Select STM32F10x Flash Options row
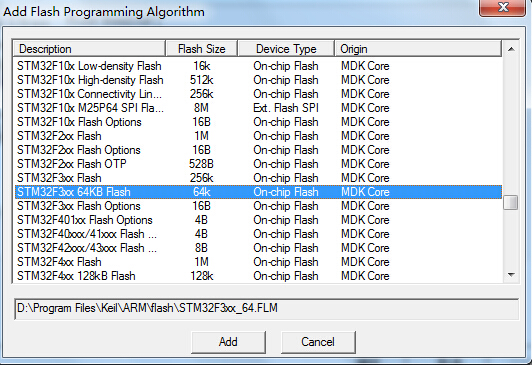 pyautogui.click(x=258, y=122)
